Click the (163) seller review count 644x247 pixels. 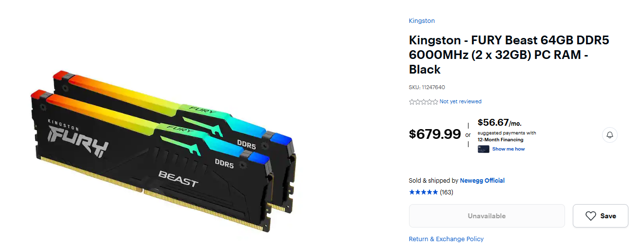click(x=447, y=192)
